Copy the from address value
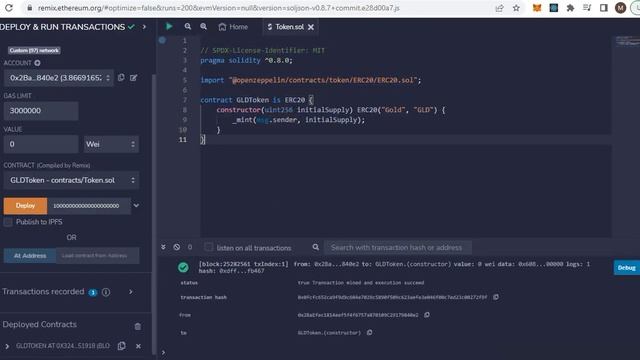Image resolution: width=640 pixels, height=360 pixels. [427, 315]
